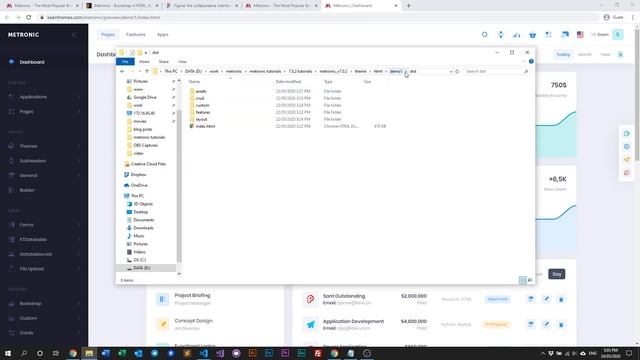Viewport: 640px width, 360px height.
Task: Open File Explorer taskbar icon
Action: tap(89, 353)
